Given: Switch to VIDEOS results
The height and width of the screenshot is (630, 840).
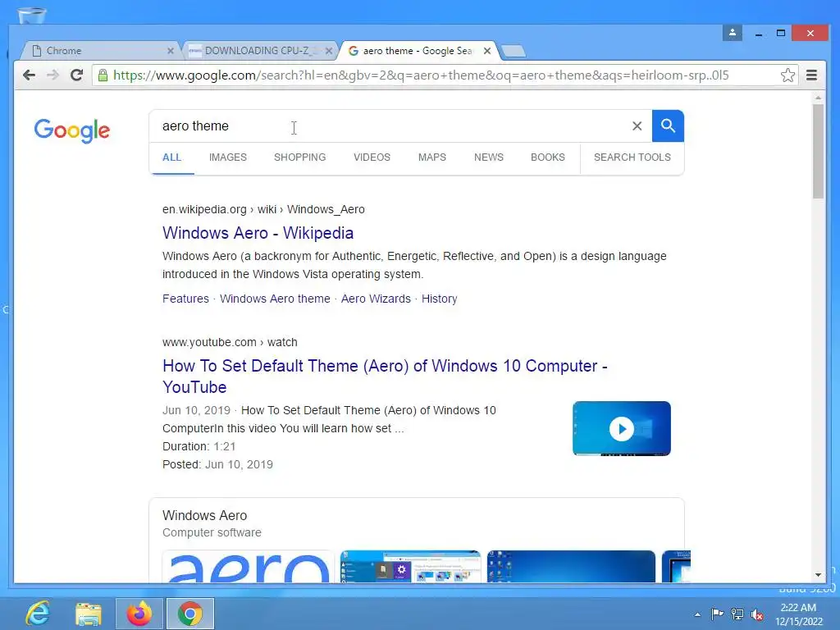Looking at the screenshot, I should pos(372,157).
